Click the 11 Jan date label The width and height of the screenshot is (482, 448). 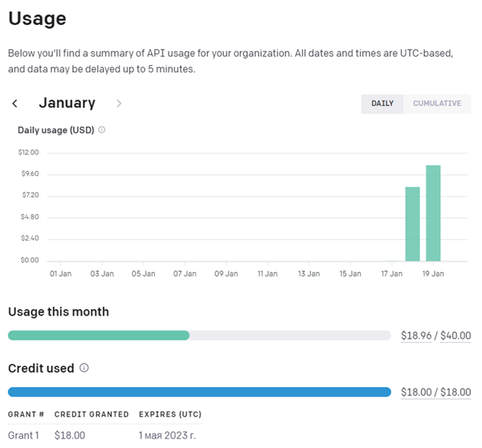click(x=268, y=274)
